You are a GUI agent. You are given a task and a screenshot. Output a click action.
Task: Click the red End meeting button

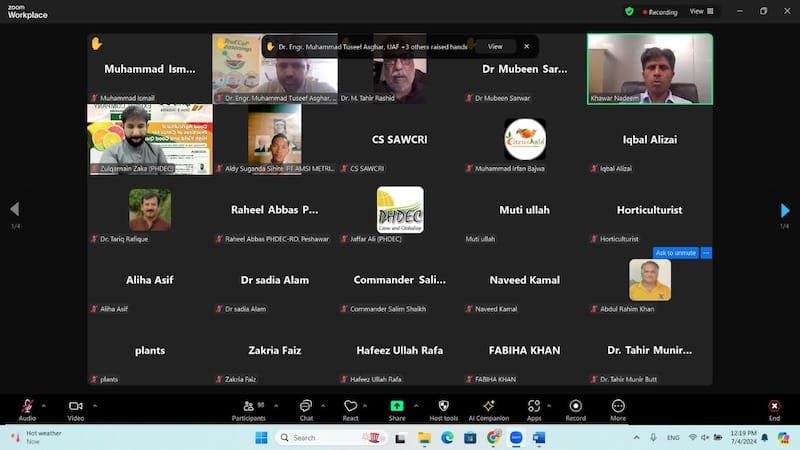pos(774,406)
